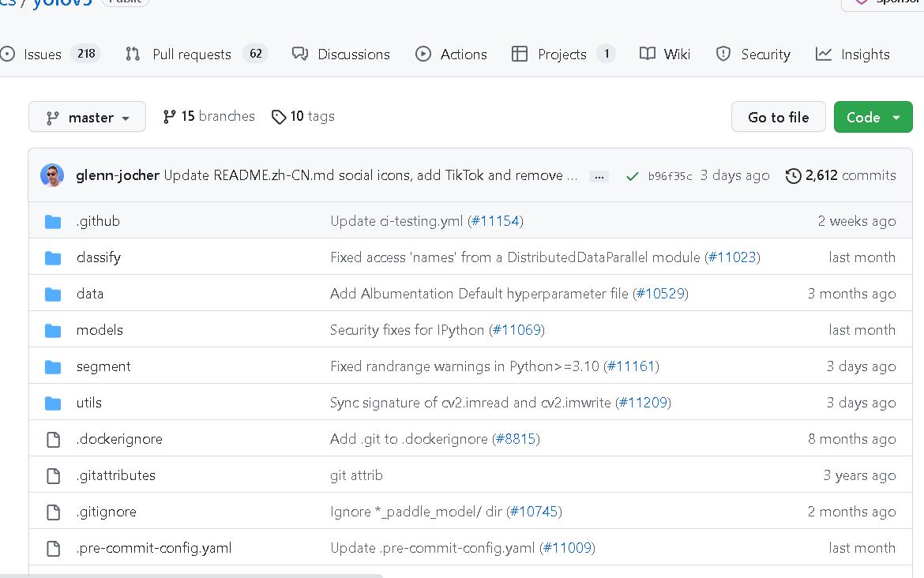Click the Issues count badge 218

[86, 54]
